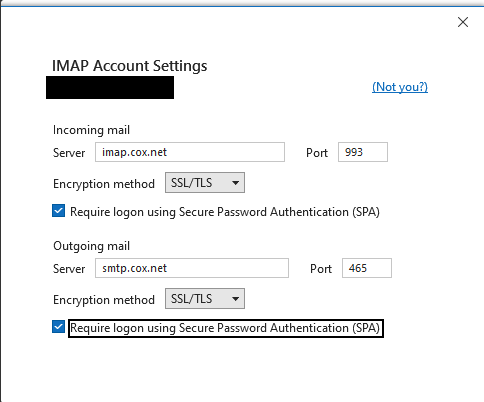Viewport: 484px width, 402px height.
Task: Click the incoming 'Encryption method' label
Action: 104,184
